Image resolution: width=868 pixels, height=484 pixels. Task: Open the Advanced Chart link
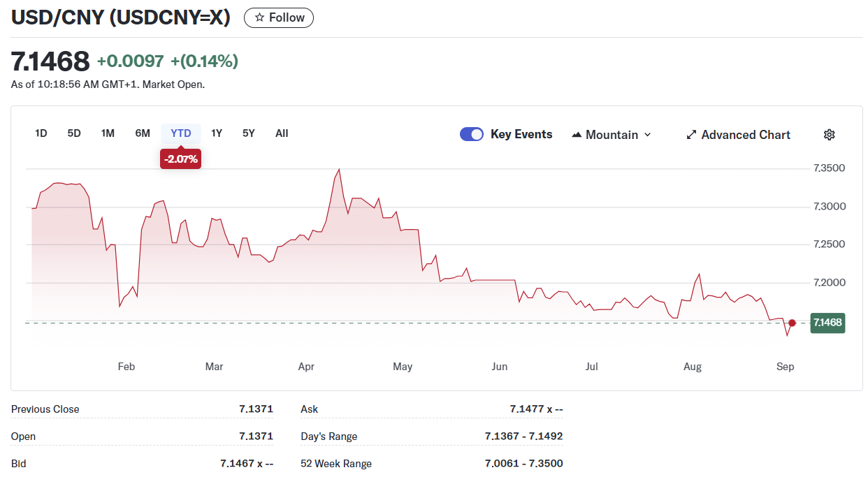[x=745, y=135]
